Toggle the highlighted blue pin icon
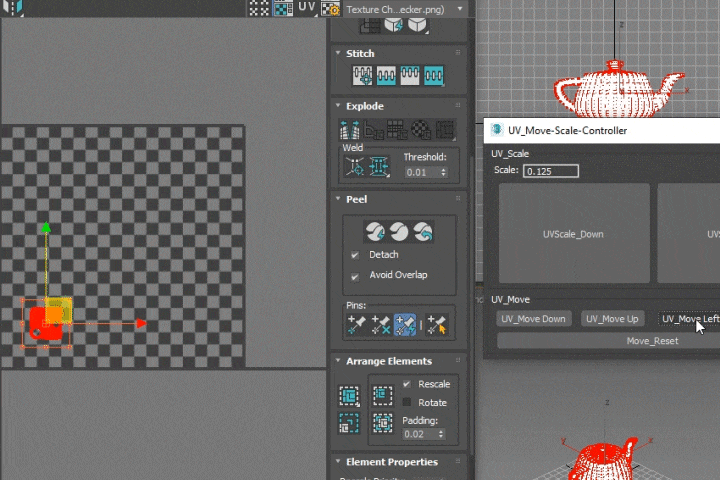This screenshot has width=720, height=480. (405, 325)
